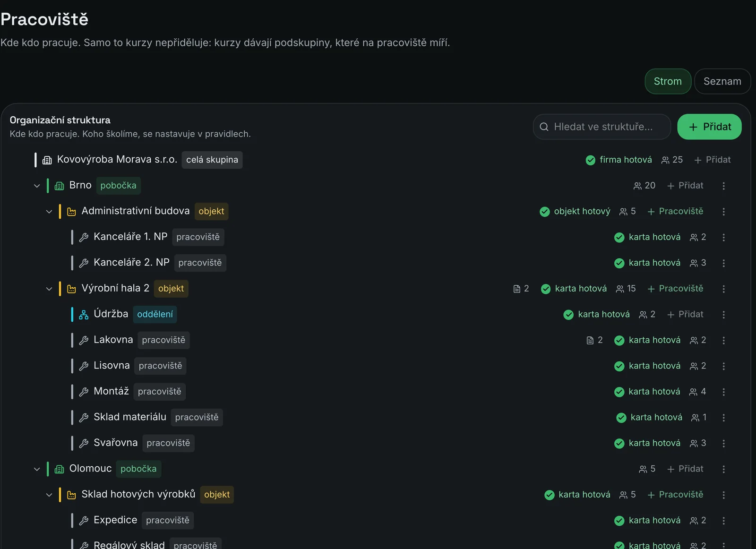
Task: Click Přidat in the Olomouc row
Action: (685, 469)
